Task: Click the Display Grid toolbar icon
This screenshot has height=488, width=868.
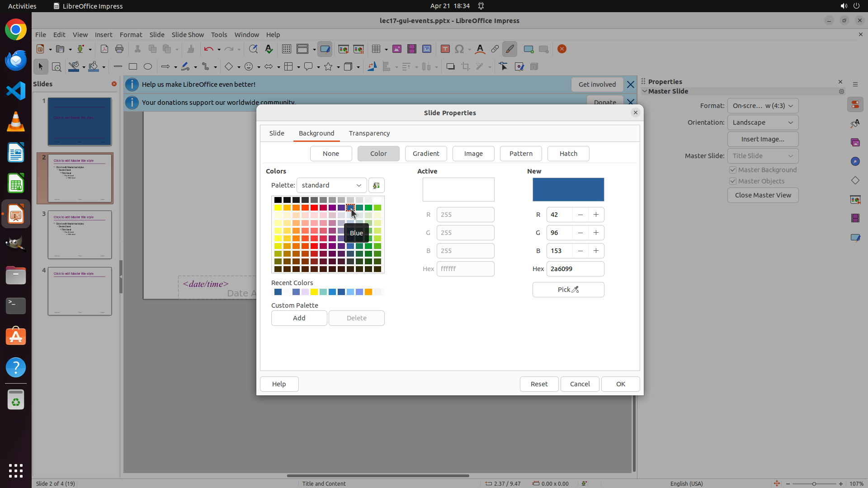Action: [x=286, y=49]
